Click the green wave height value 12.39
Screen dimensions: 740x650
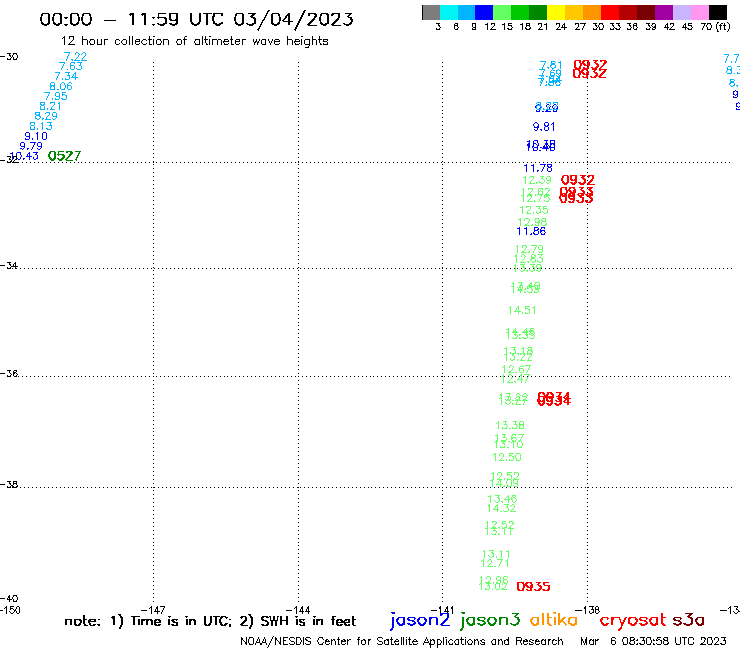(537, 180)
